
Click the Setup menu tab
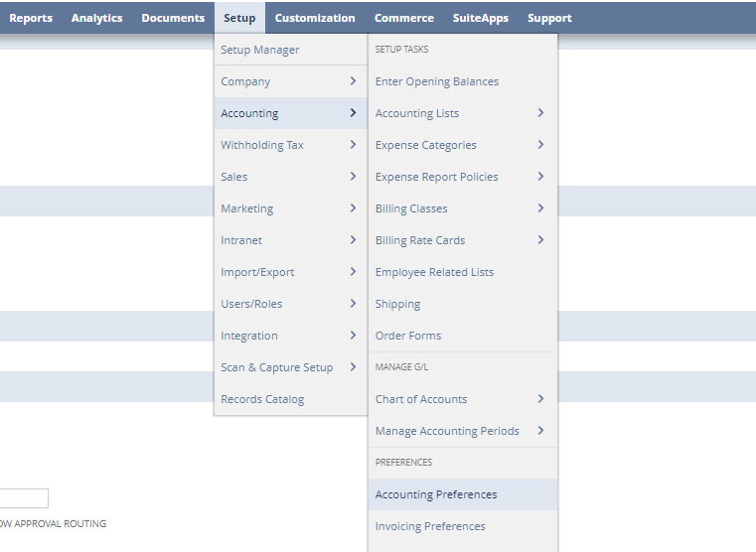pos(239,18)
